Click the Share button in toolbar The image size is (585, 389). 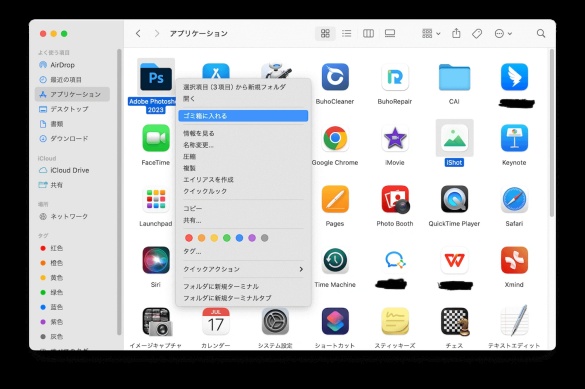pos(456,34)
